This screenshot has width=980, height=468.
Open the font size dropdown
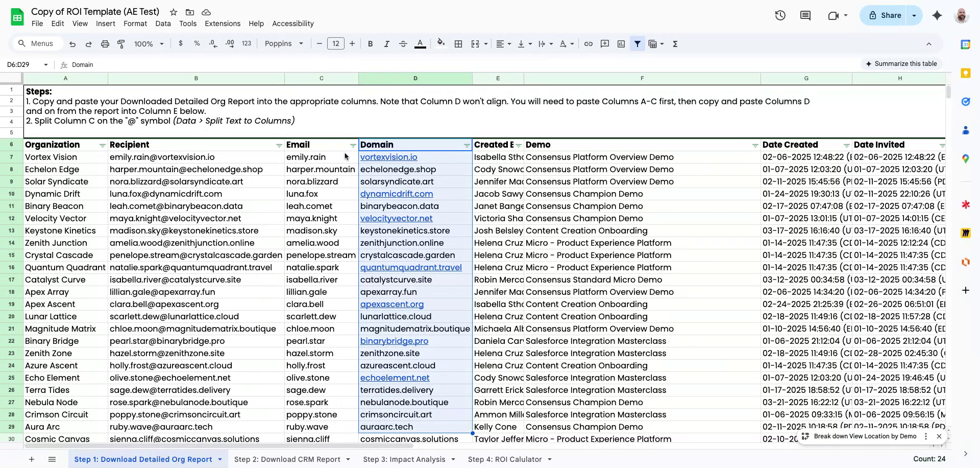(x=336, y=43)
